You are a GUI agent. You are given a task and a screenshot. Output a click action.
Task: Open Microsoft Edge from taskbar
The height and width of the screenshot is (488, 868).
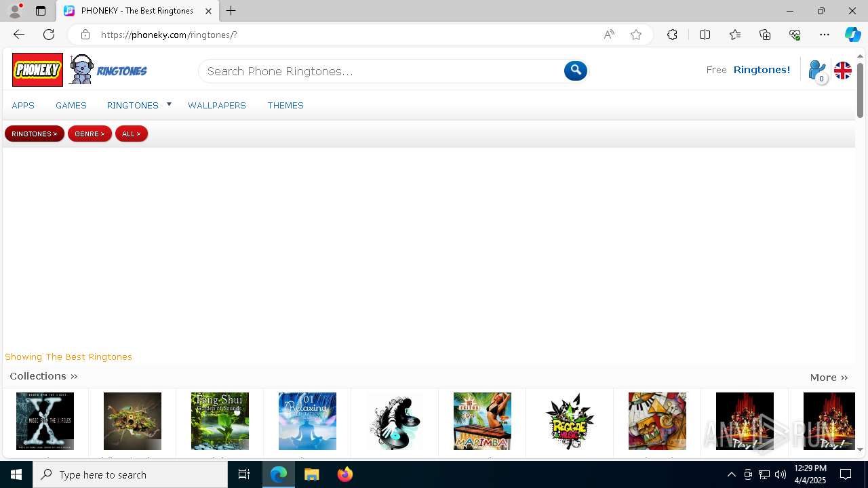point(279,474)
